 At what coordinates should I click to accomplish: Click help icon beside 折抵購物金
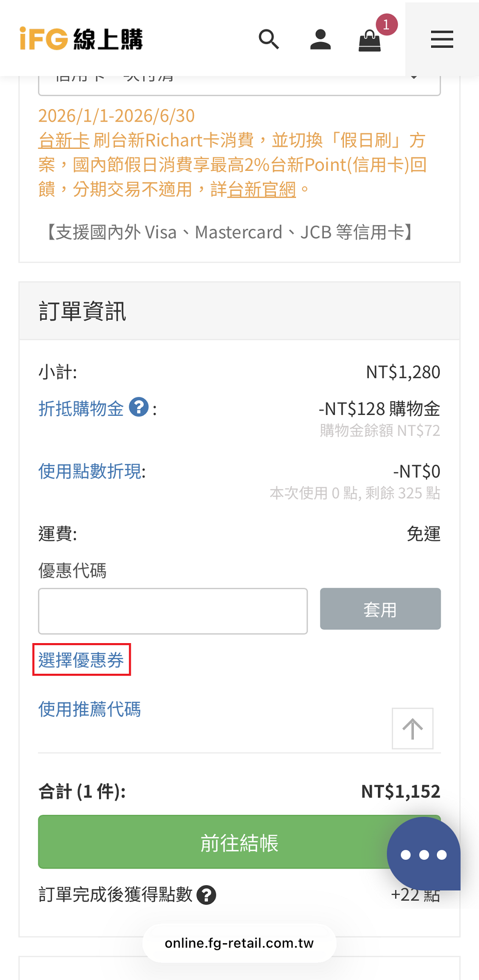[x=139, y=408]
